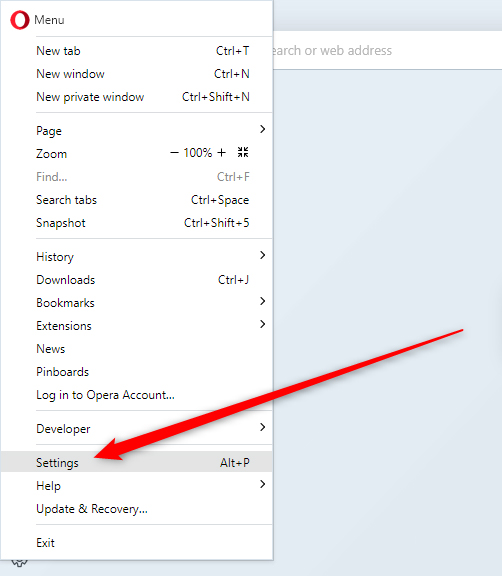Decrease zoom with the minus button
The image size is (502, 576).
pyautogui.click(x=174, y=152)
